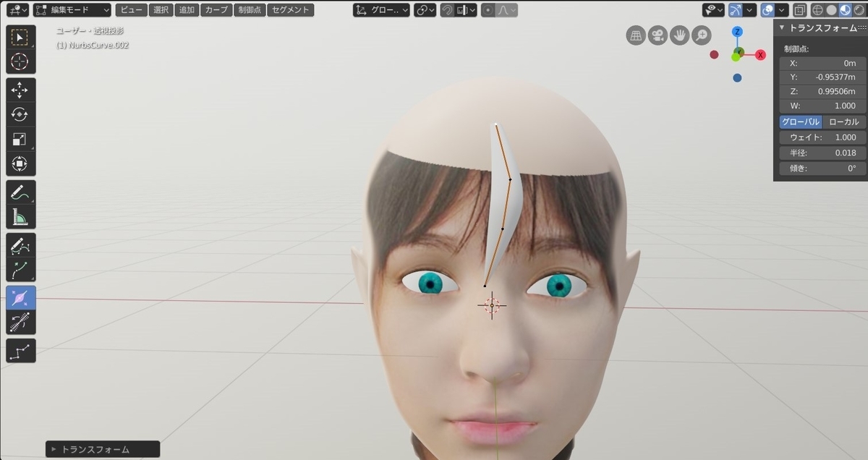Open グロー transform orientation dropdown
The height and width of the screenshot is (460, 868).
click(382, 10)
